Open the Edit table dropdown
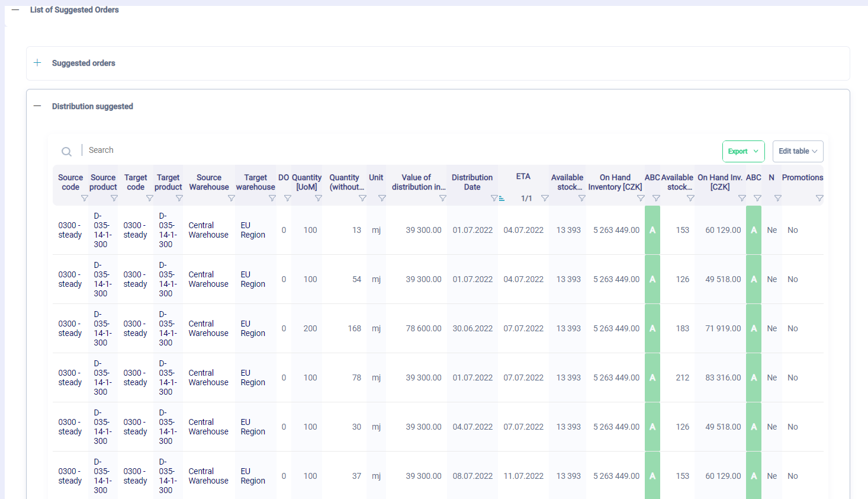Image resolution: width=868 pixels, height=499 pixels. coord(798,151)
